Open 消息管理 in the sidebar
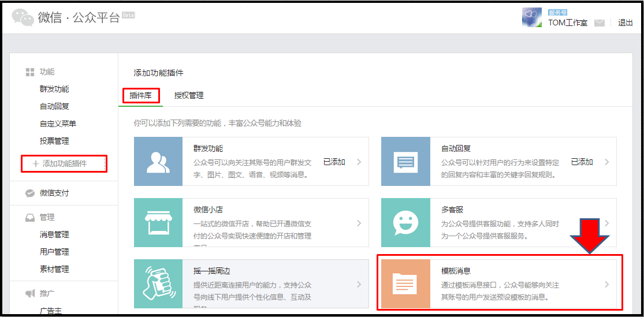 54,234
